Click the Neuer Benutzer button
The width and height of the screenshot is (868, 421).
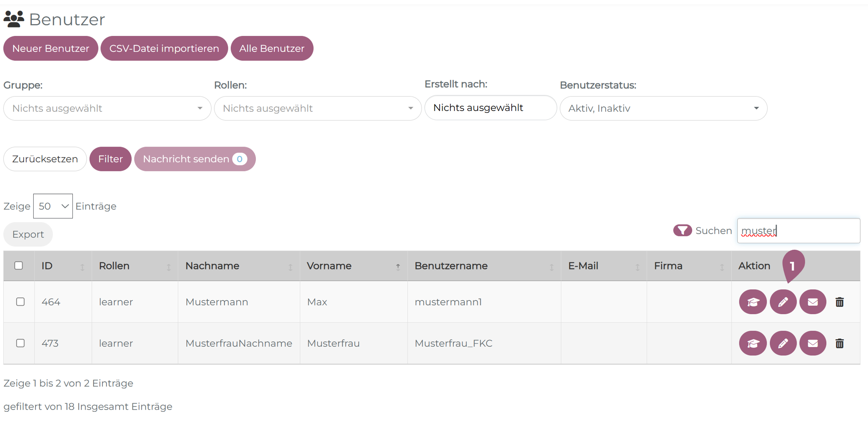[x=51, y=49]
